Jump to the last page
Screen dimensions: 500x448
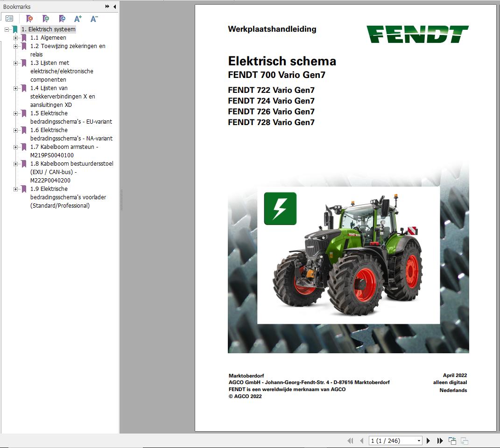pyautogui.click(x=440, y=441)
